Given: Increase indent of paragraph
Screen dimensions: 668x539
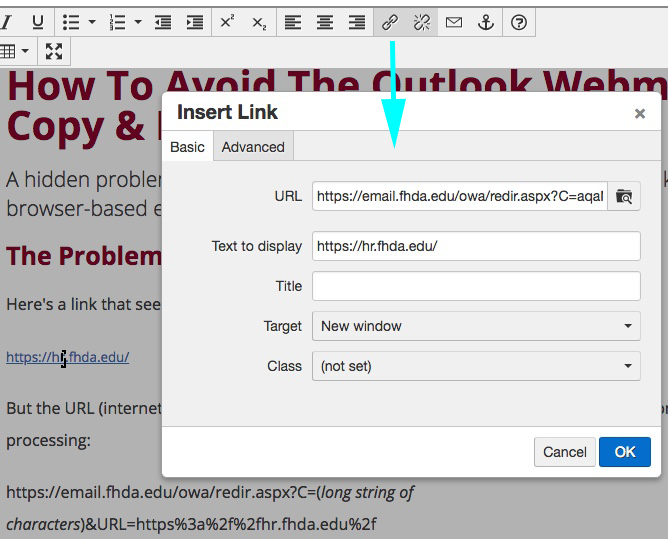Looking at the screenshot, I should [x=195, y=22].
